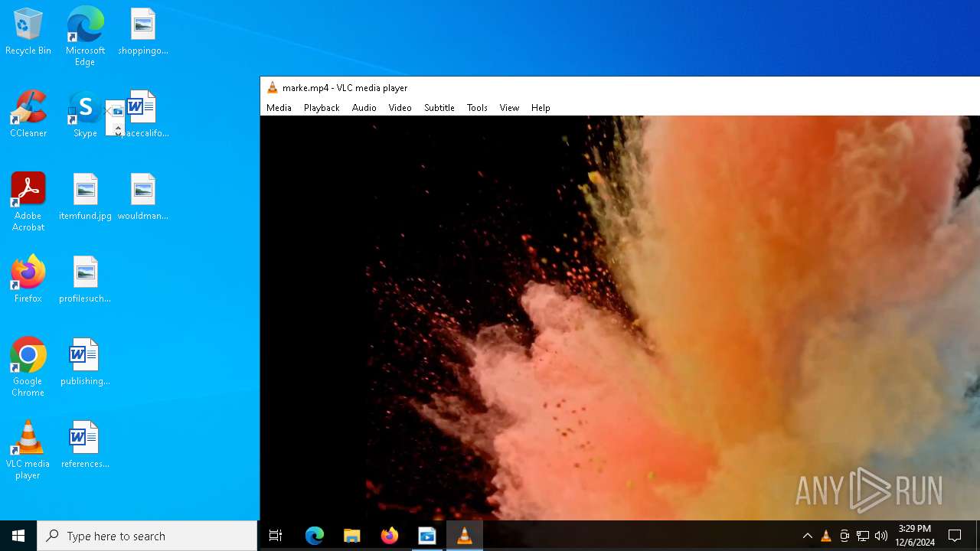Image resolution: width=980 pixels, height=551 pixels.
Task: Open the Windows Start menu
Action: tap(18, 536)
